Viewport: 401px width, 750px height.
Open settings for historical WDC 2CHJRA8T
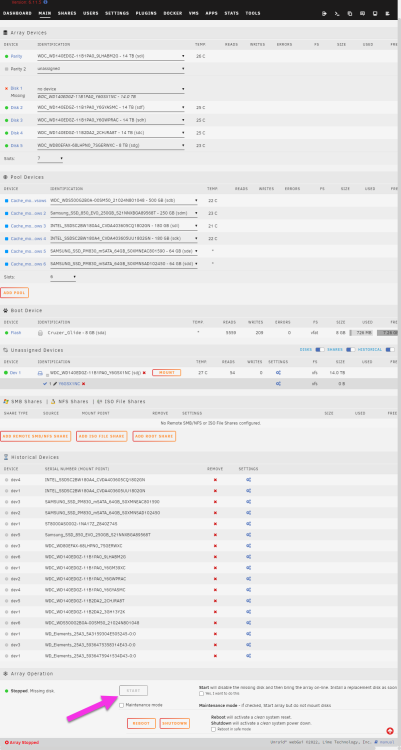(x=248, y=600)
